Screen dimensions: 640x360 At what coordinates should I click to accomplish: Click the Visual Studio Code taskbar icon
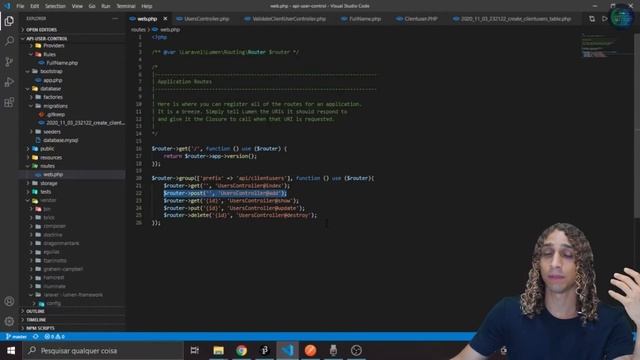[x=287, y=351]
